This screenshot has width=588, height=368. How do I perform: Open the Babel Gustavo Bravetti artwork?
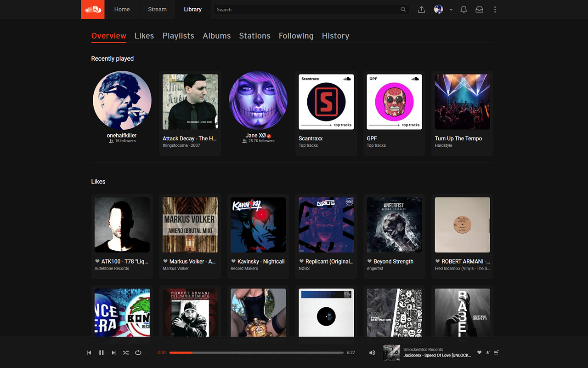pyautogui.click(x=462, y=313)
